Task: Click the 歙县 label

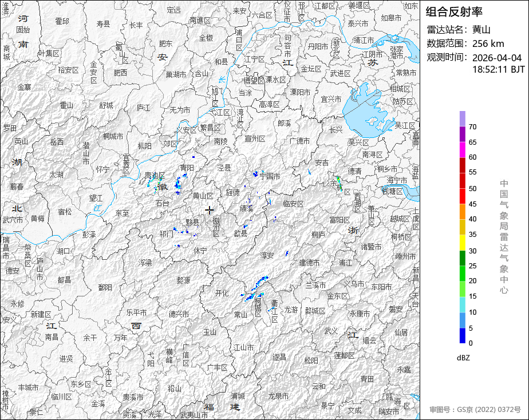Action: pos(240,233)
